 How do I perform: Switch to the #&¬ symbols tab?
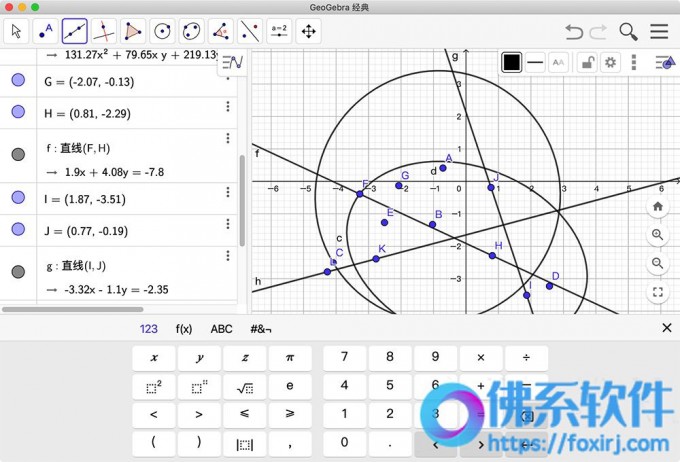click(261, 329)
